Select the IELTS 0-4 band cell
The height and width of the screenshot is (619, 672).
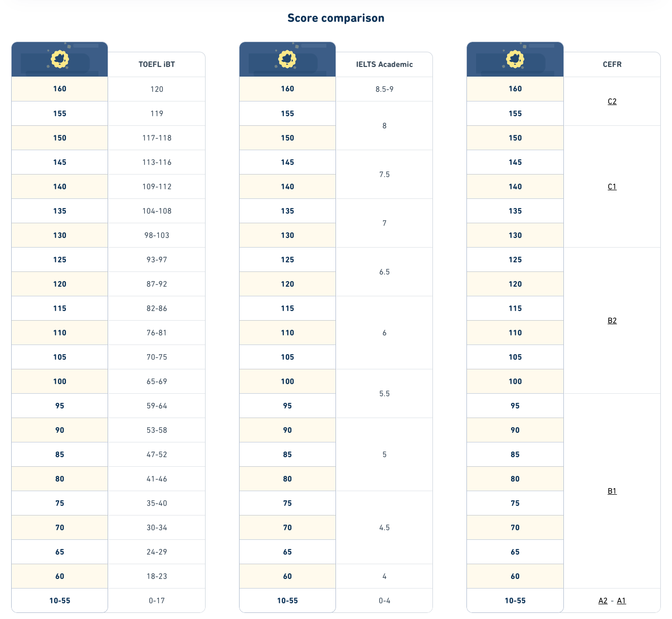click(384, 601)
